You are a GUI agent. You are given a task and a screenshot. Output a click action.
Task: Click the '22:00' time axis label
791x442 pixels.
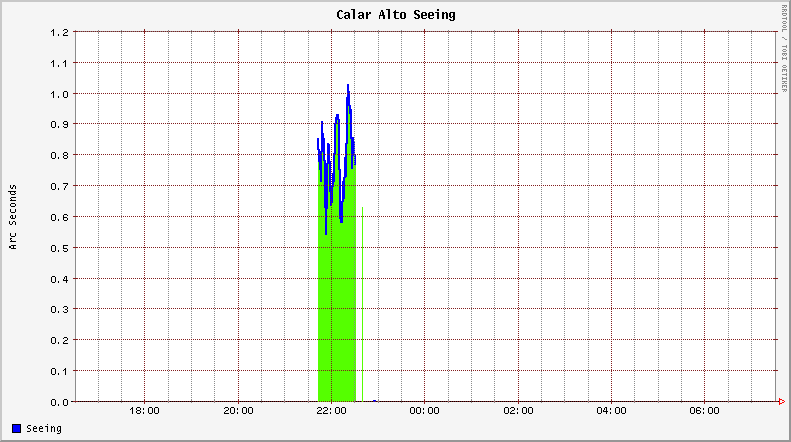pyautogui.click(x=331, y=411)
